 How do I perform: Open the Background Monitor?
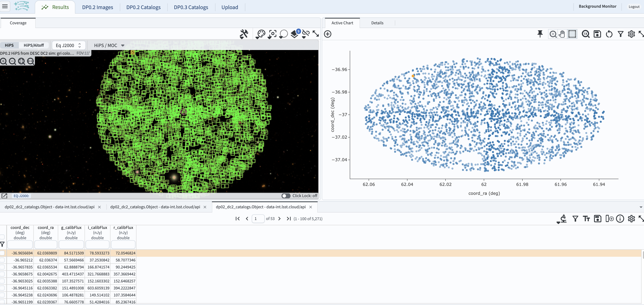598,6
